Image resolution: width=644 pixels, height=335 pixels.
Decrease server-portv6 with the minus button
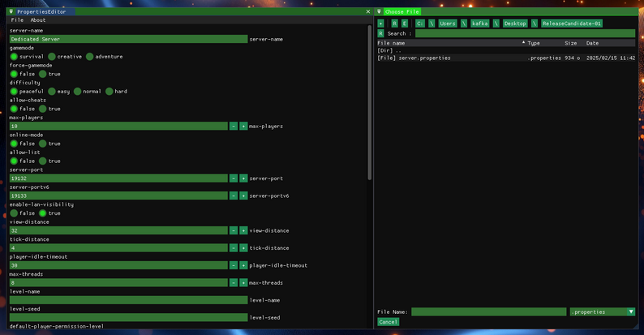[234, 195]
